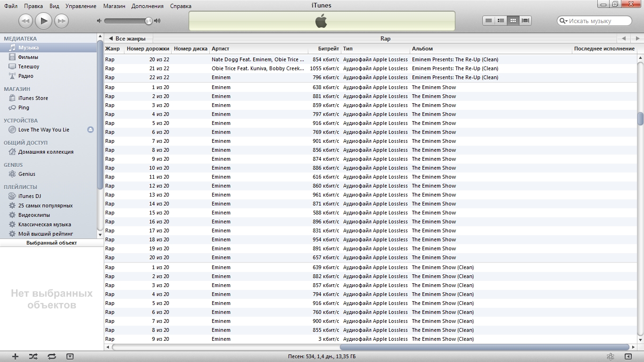Click the volume slider knob
Screen dimensions: 644x362
click(x=149, y=21)
